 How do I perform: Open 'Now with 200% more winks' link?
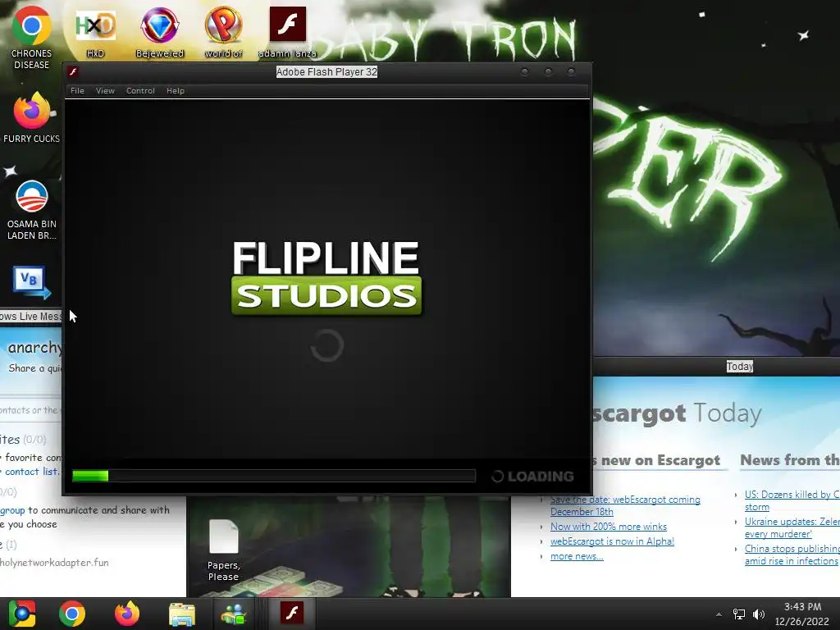609,527
